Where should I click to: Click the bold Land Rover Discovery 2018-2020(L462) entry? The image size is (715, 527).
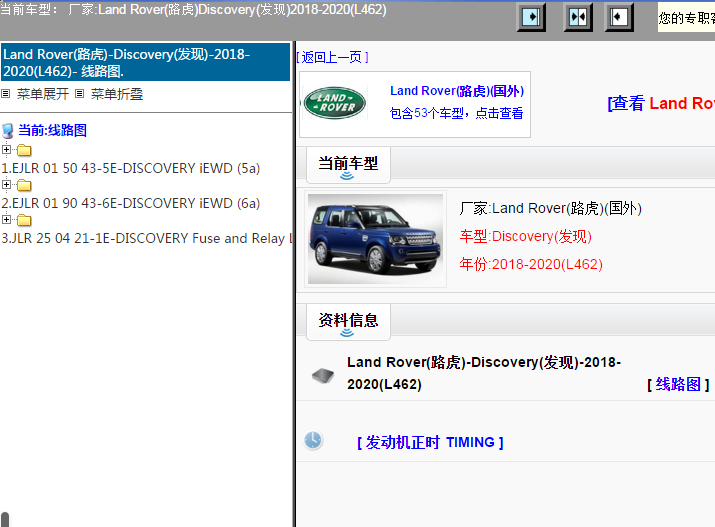pos(484,373)
